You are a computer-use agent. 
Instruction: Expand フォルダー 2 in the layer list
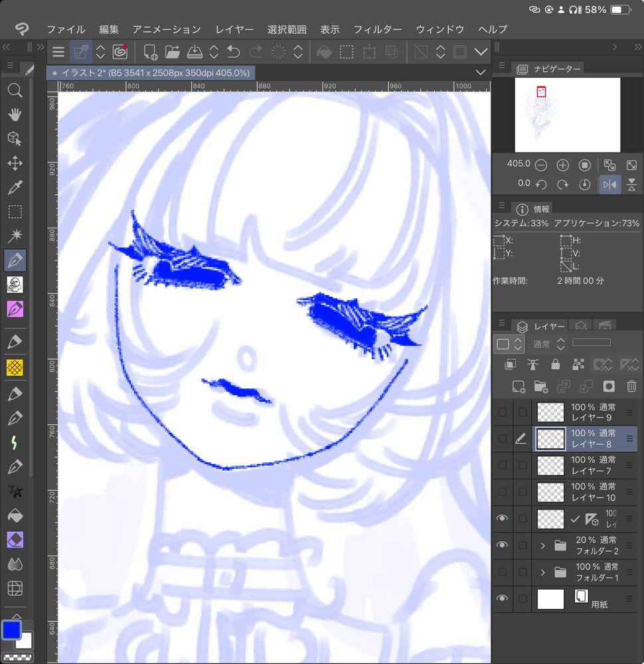[543, 545]
